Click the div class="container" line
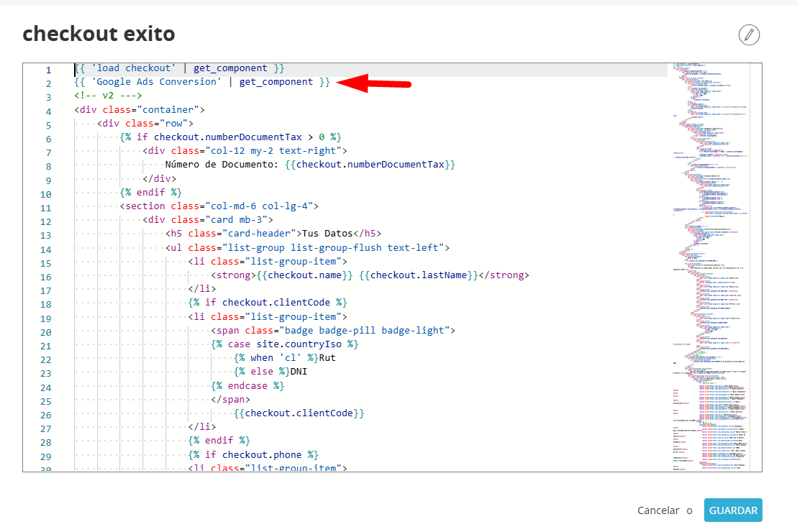 140,110
